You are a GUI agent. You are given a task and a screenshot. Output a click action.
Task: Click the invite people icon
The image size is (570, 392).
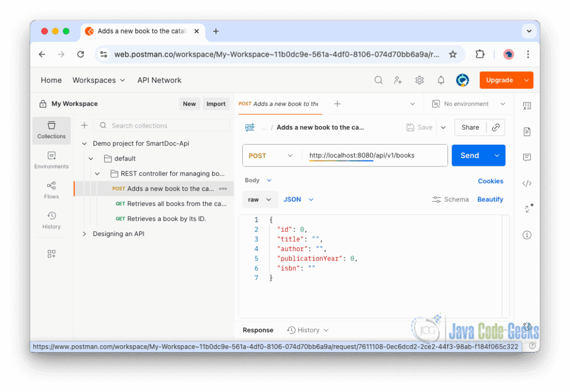pyautogui.click(x=398, y=80)
